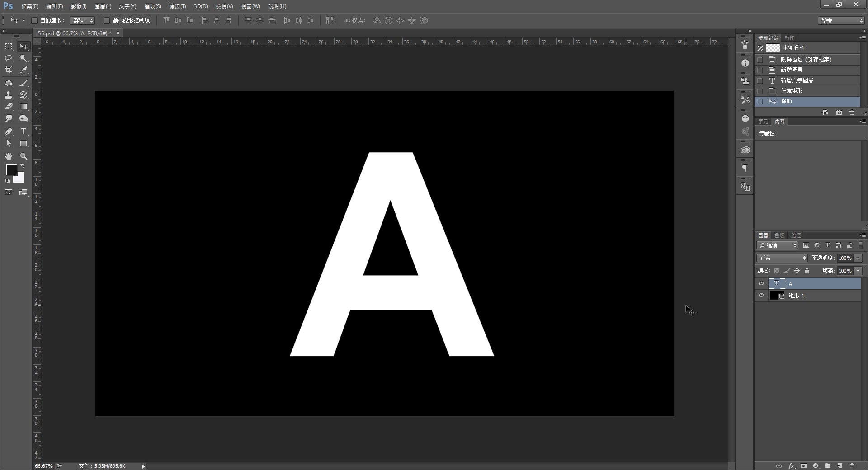Select the Crop tool

9,70
